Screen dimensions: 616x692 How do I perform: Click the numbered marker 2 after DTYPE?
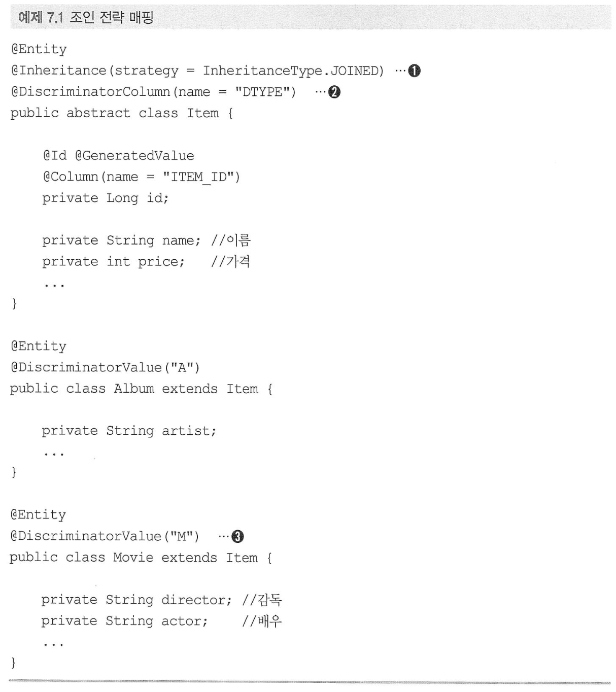pyautogui.click(x=334, y=92)
